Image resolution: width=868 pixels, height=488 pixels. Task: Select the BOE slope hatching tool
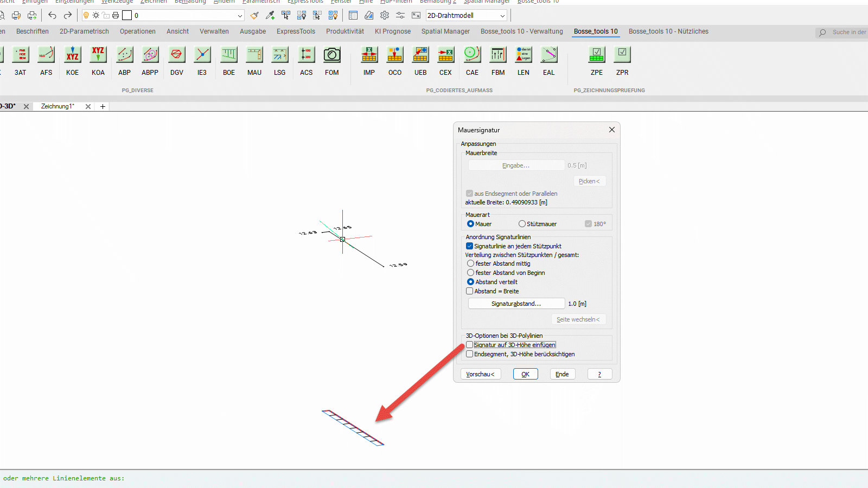pos(229,55)
